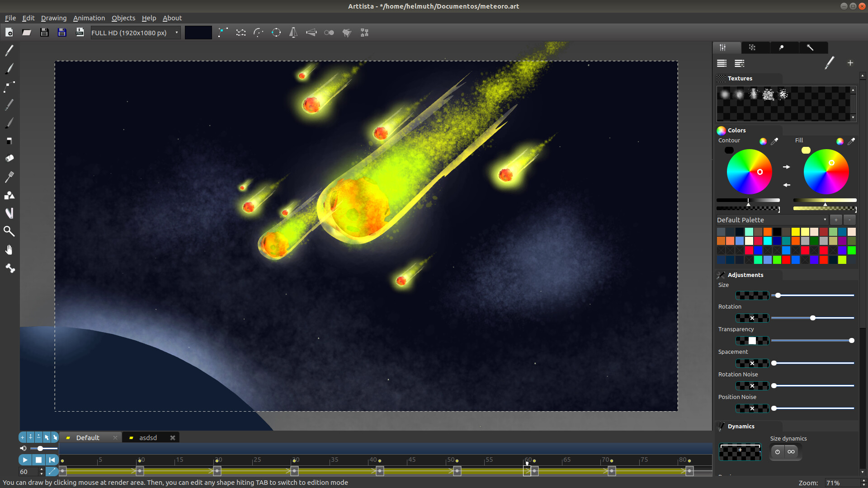
Task: Toggle Size dynamics with the infinity button
Action: (x=792, y=451)
